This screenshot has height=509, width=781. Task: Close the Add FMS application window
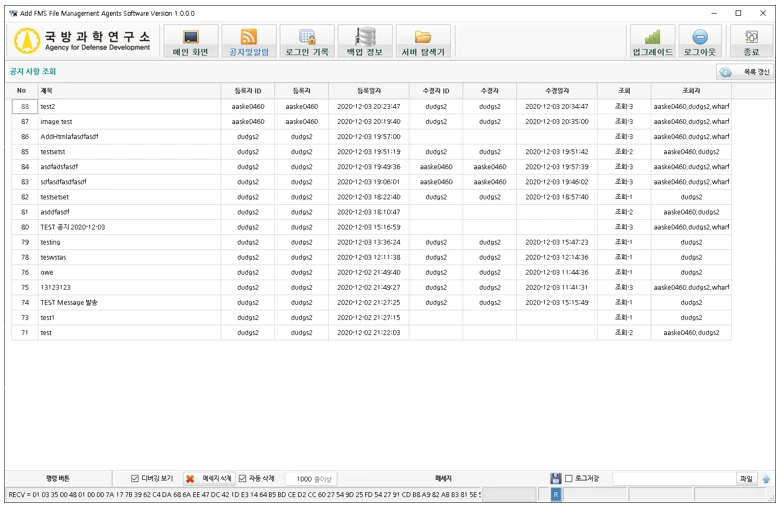763,13
